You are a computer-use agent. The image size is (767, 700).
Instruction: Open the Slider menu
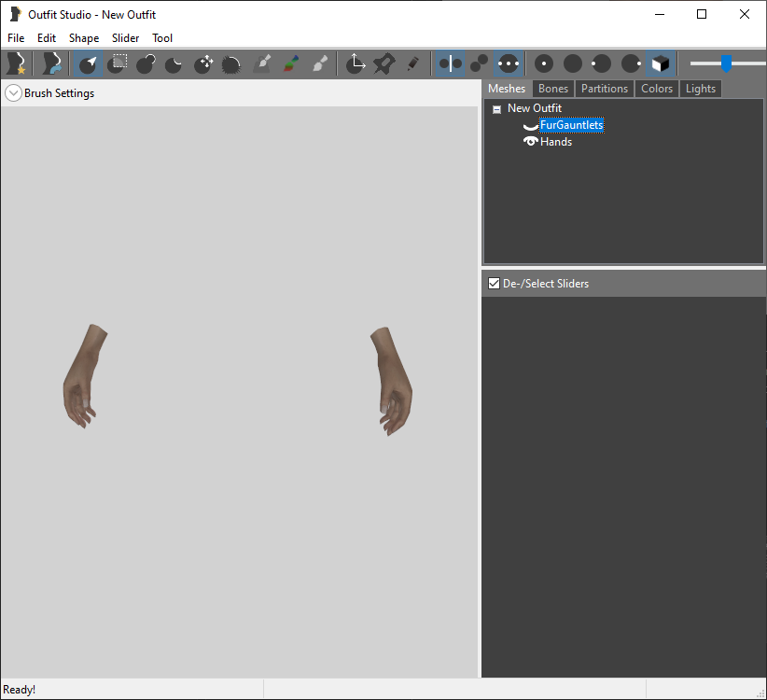(x=125, y=38)
